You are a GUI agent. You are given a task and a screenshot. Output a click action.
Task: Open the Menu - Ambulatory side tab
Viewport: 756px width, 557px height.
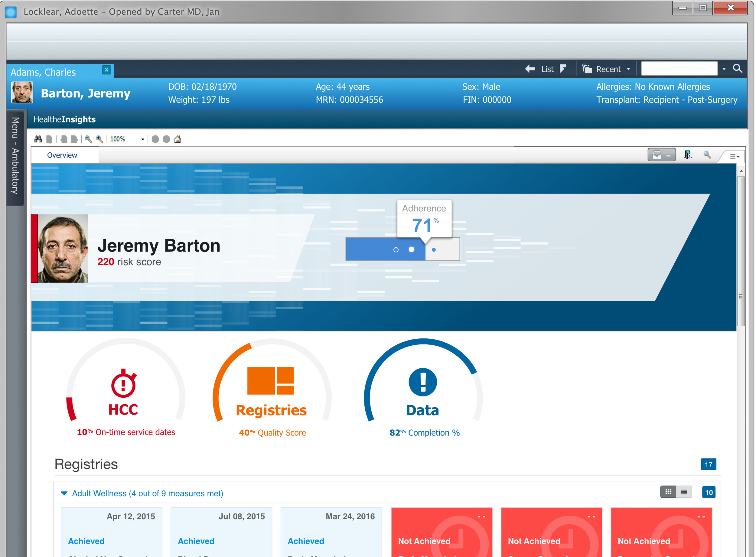click(x=15, y=156)
